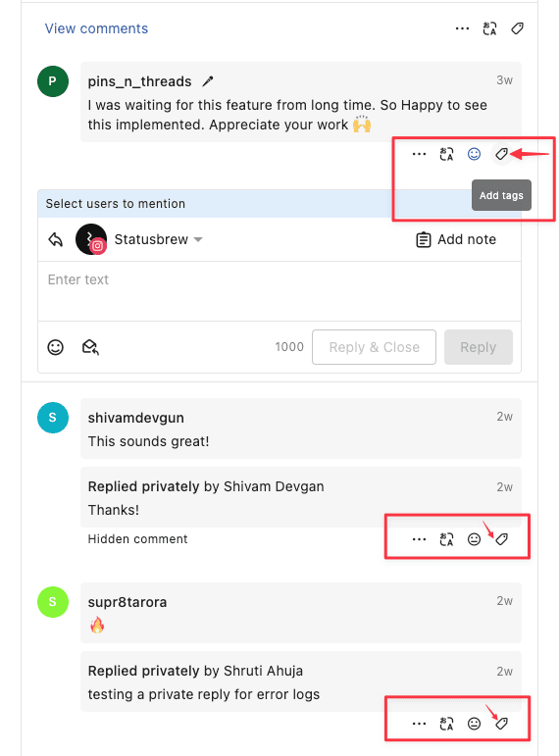This screenshot has height=756, width=559.
Task: Click the translate icon in the top header row
Action: 489,28
